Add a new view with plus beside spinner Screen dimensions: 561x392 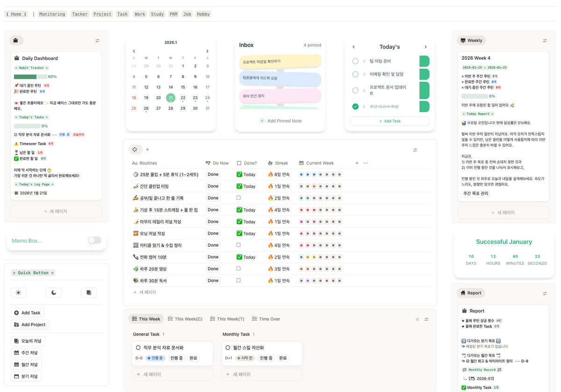(x=147, y=150)
